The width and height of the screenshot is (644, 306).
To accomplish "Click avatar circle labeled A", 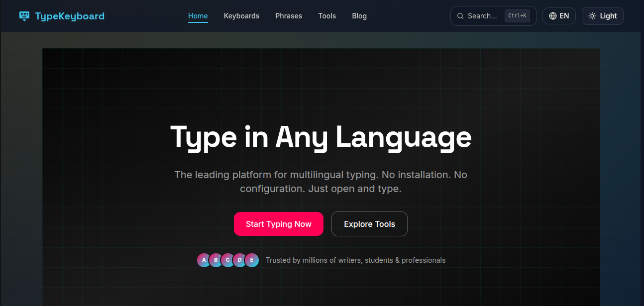I will [204, 260].
